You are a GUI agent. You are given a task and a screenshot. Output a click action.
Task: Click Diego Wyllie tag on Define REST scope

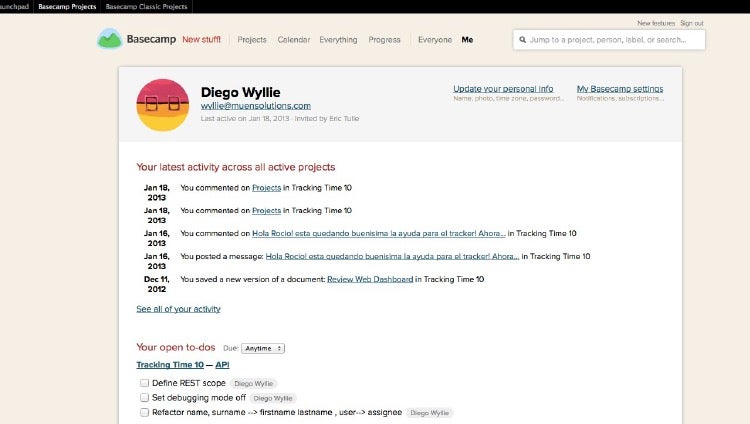[x=254, y=383]
